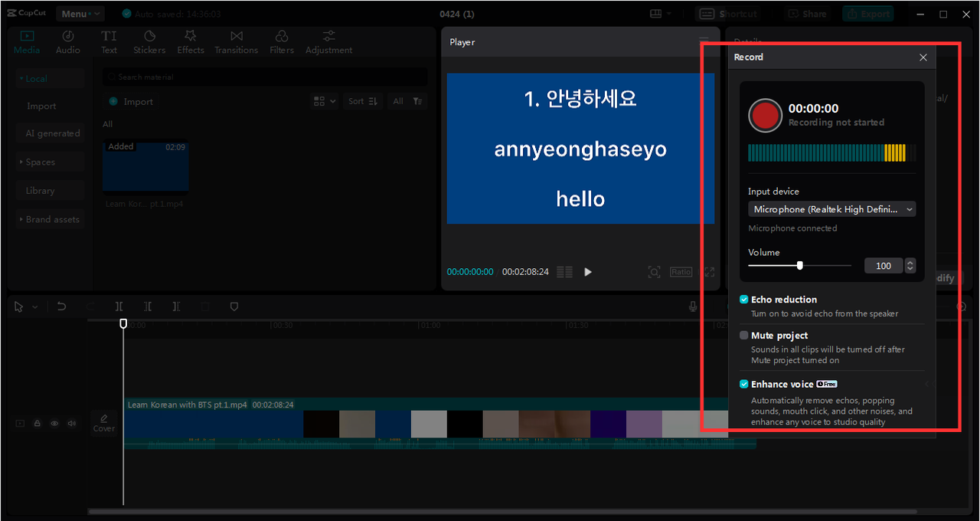Open the Stickers tab
The width and height of the screenshot is (980, 521).
149,42
